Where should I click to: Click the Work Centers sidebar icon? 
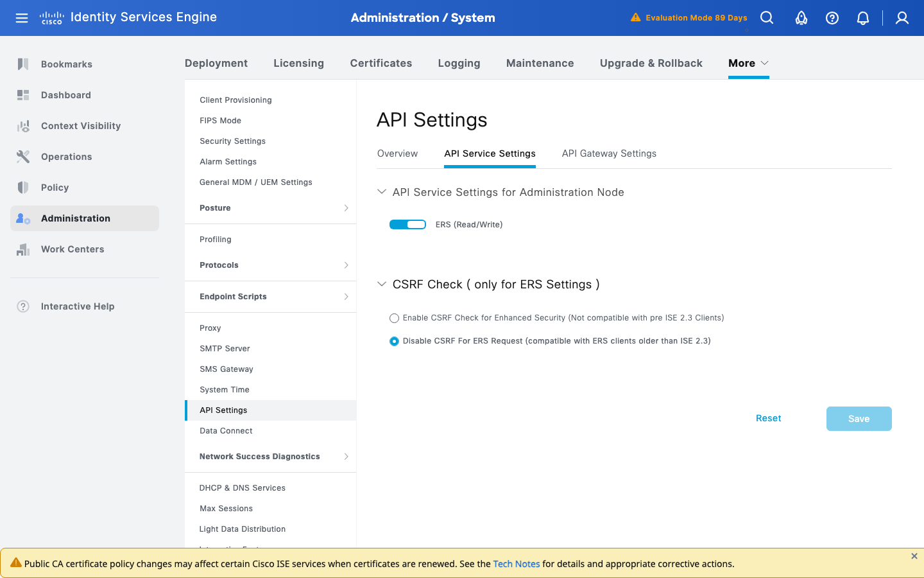(x=23, y=249)
